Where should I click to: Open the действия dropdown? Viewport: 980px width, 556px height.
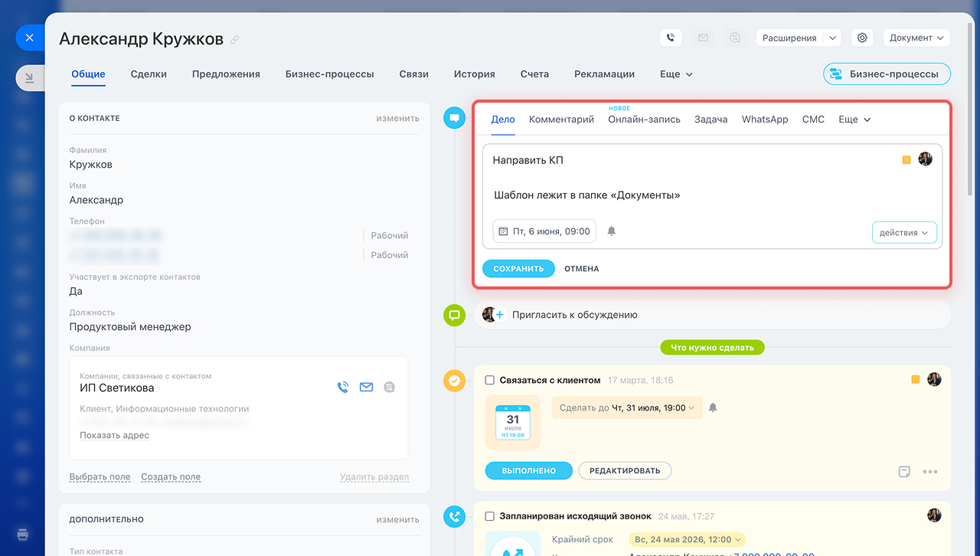pos(904,233)
